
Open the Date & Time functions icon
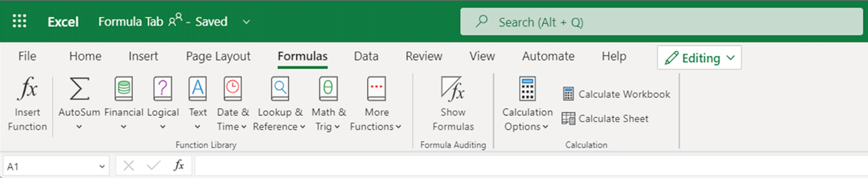[232, 88]
